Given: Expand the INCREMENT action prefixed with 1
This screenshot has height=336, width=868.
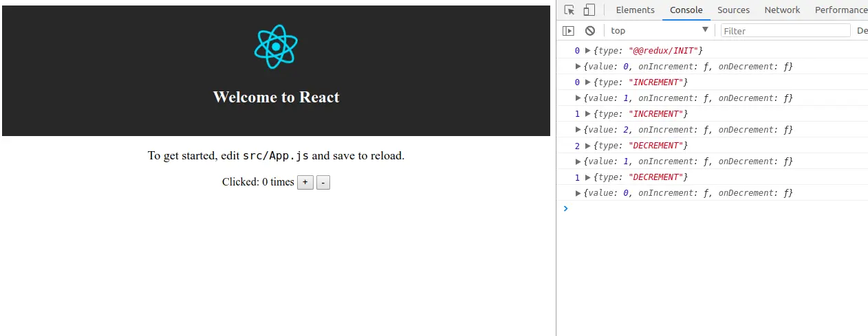Looking at the screenshot, I should point(587,114).
